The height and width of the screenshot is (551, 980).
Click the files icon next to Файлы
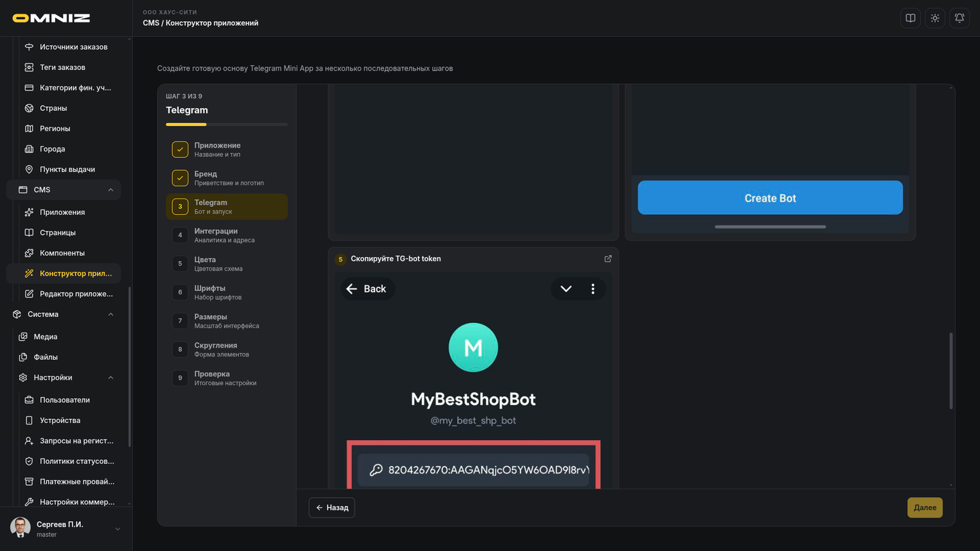pyautogui.click(x=23, y=357)
